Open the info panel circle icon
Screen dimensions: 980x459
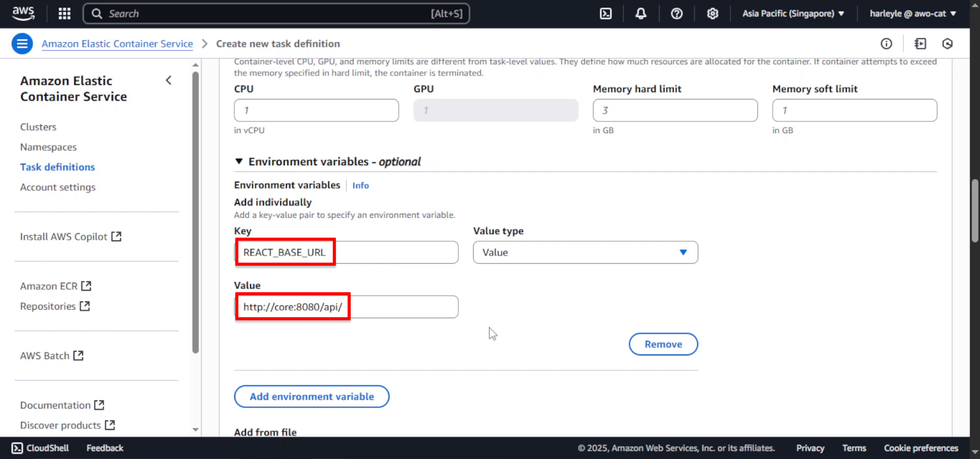coord(886,44)
